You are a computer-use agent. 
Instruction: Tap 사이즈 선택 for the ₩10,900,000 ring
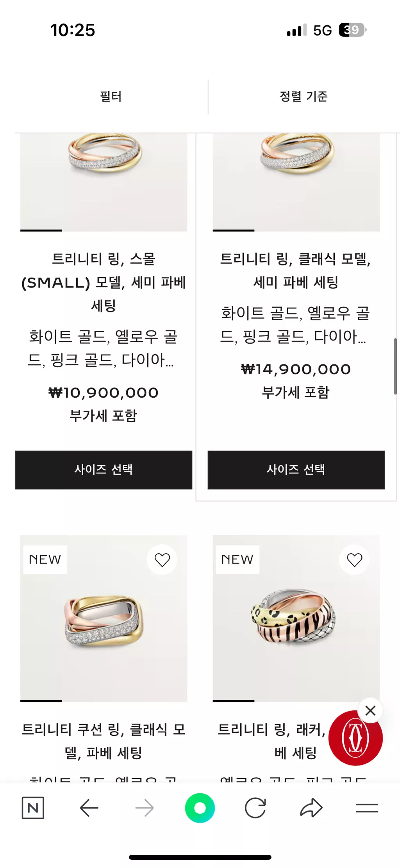click(104, 470)
